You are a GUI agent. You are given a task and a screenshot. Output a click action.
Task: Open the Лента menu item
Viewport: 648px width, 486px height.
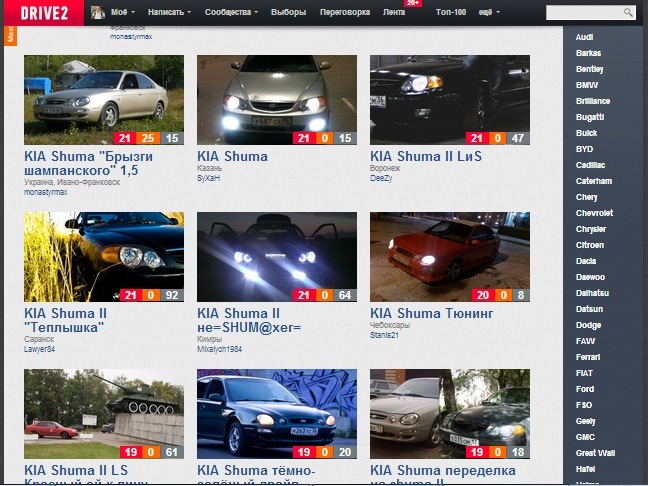394,12
